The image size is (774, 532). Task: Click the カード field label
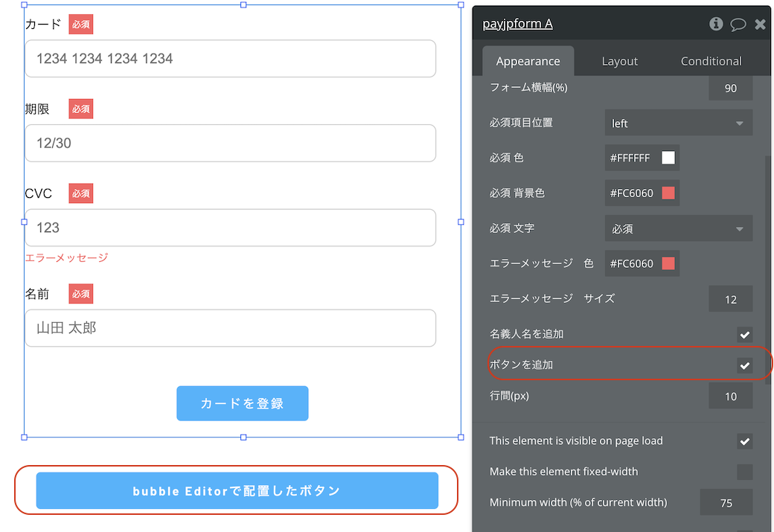(43, 24)
